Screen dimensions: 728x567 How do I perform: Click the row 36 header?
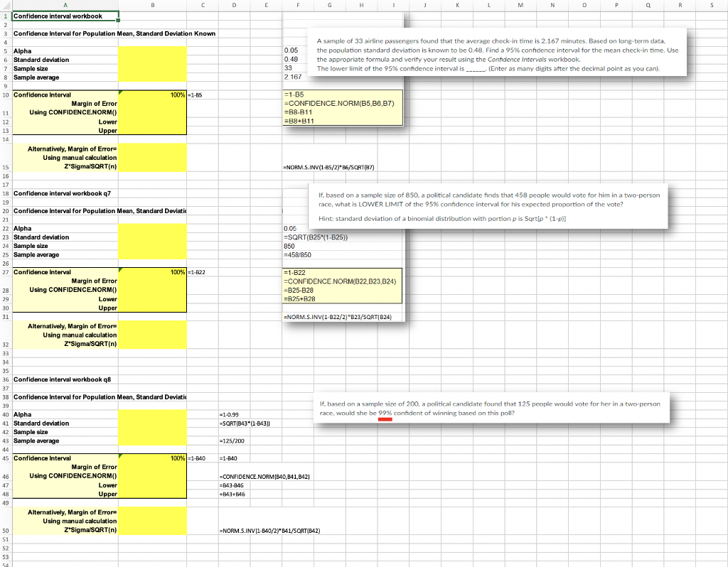point(6,379)
